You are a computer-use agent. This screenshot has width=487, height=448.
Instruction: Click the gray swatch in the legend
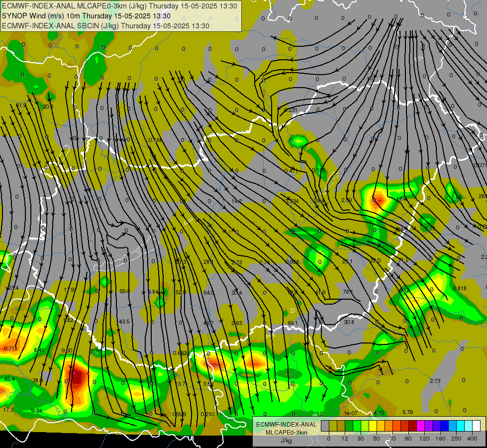pos(325,426)
